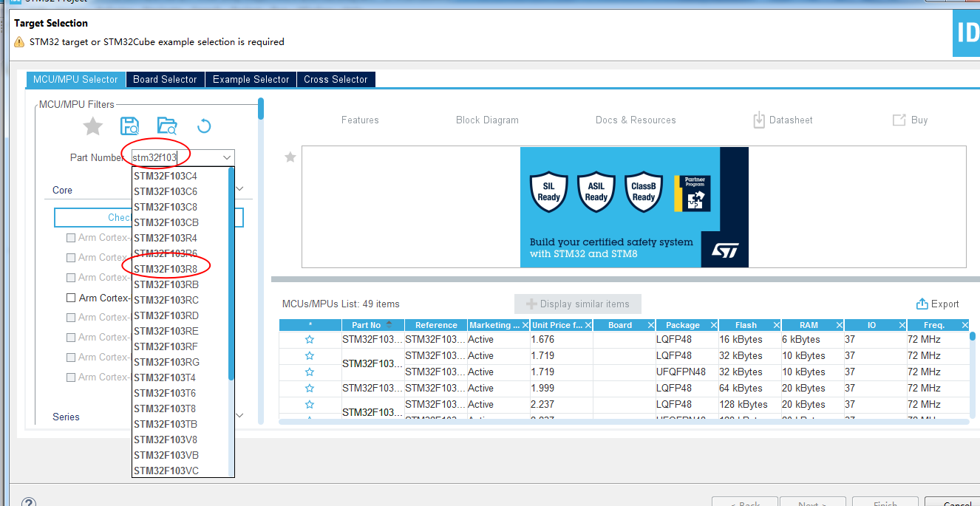980x506 pixels.
Task: Open the Datasheet download icon
Action: 759,120
